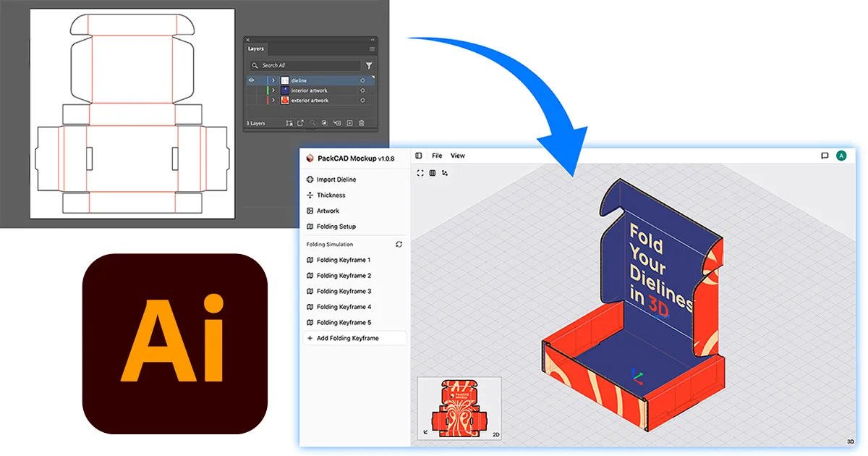Click the Adobe Illustrator Ai app icon
Image resolution: width=868 pixels, height=456 pixels.
tap(175, 343)
